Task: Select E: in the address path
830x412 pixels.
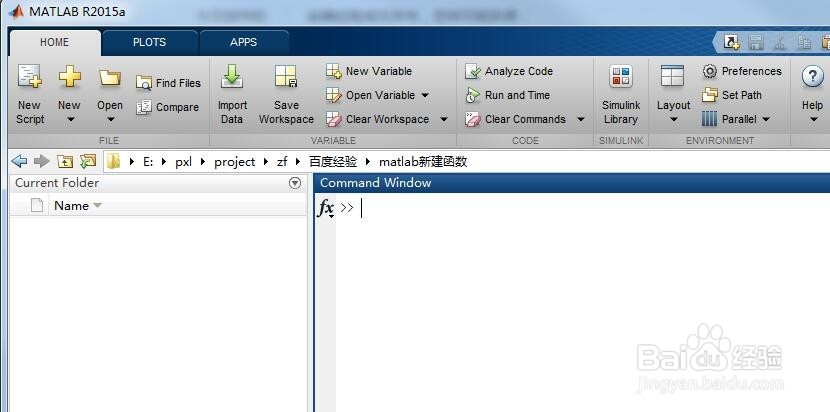Action: [x=148, y=162]
